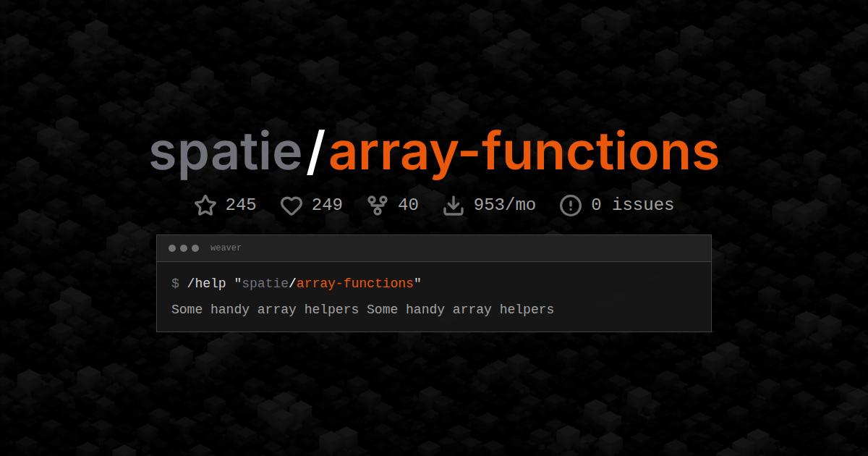Viewport: 868px width, 456px height.
Task: Click the 249 likes count
Action: pos(328,205)
